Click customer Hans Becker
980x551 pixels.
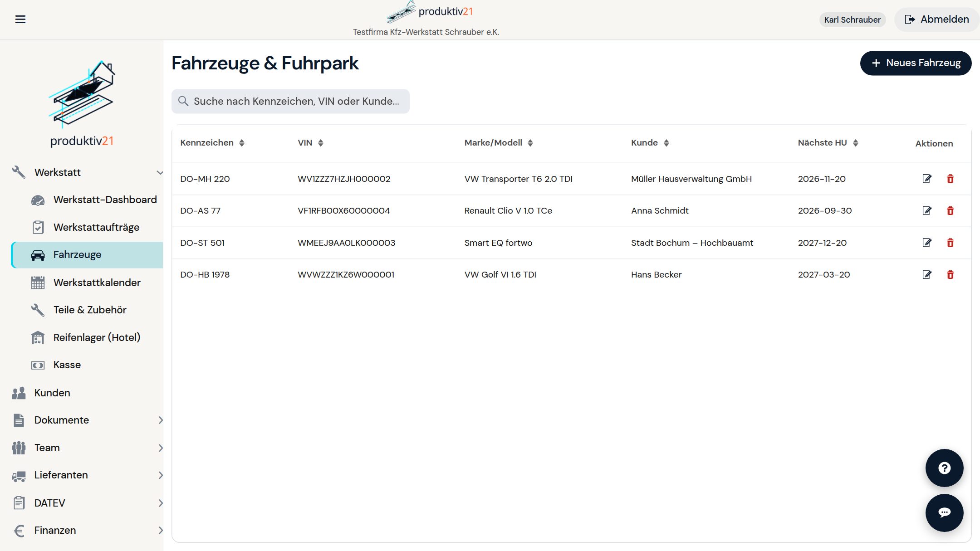[x=656, y=274]
